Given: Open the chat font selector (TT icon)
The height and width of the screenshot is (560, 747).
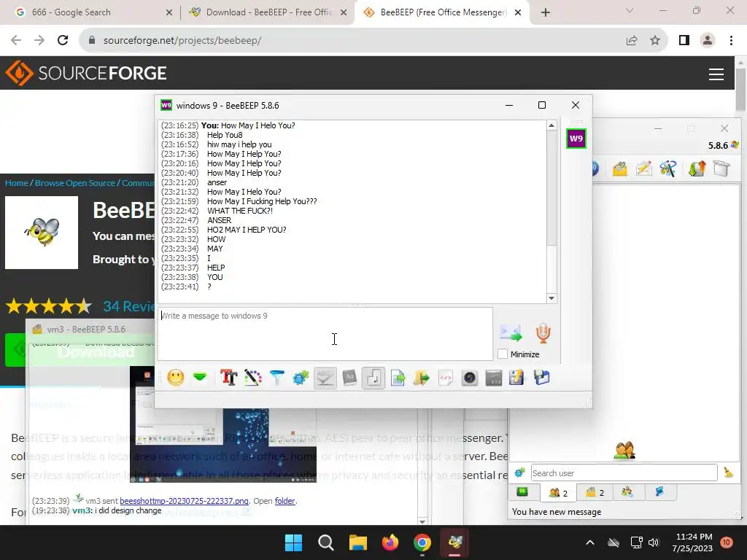Looking at the screenshot, I should point(228,378).
